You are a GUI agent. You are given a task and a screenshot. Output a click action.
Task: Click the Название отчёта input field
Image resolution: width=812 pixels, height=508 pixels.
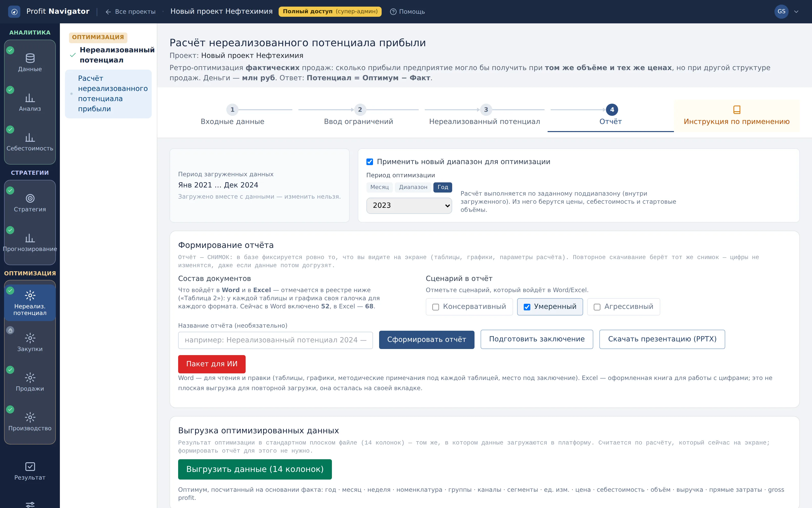[275, 340]
